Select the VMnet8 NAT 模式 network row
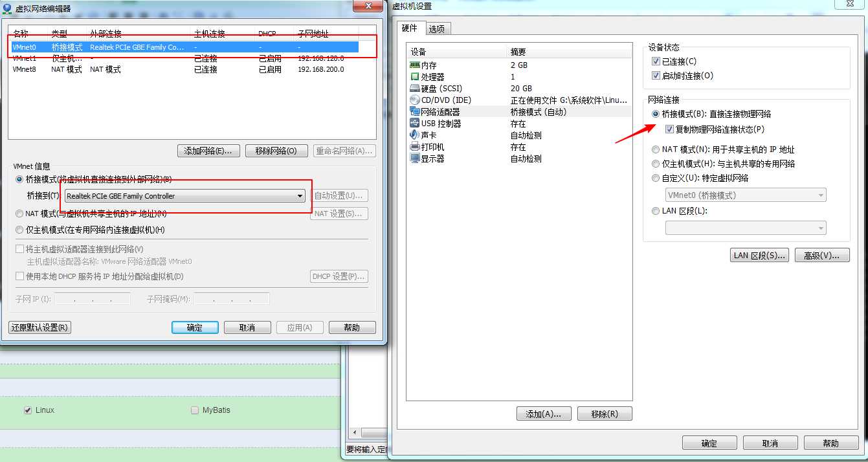 [x=184, y=69]
